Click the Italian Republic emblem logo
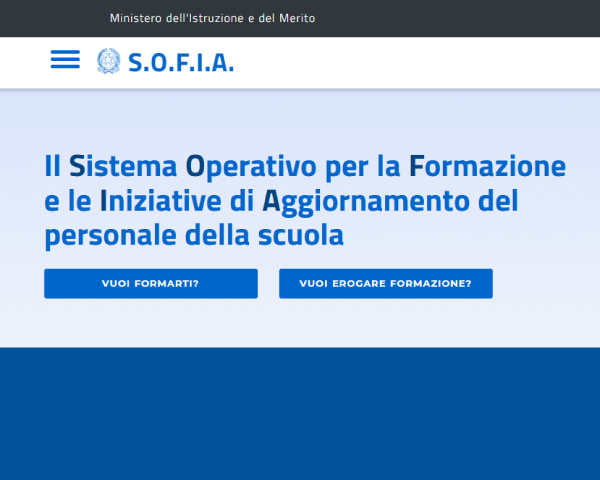The height and width of the screenshot is (480, 600). click(x=108, y=61)
